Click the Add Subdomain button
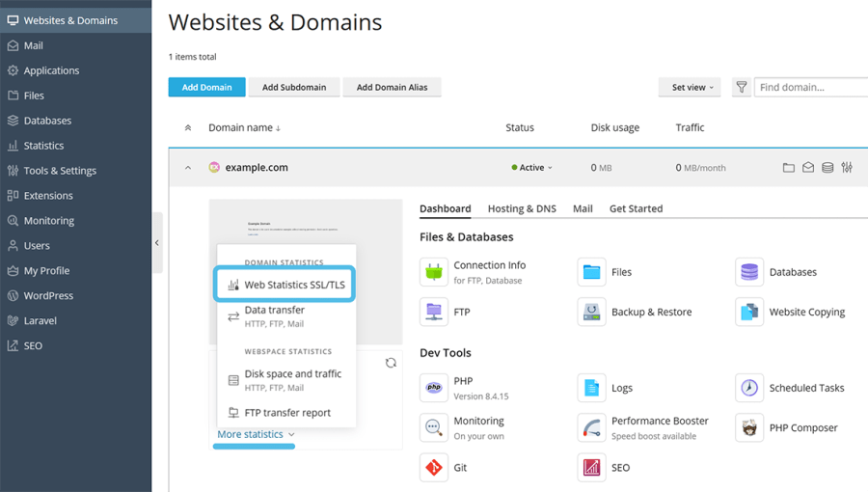The height and width of the screenshot is (492, 868). tap(294, 87)
